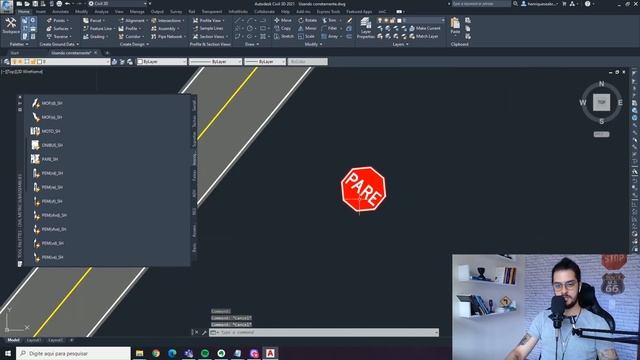
Task: Select the Copy tool in Modify
Action: [282, 28]
